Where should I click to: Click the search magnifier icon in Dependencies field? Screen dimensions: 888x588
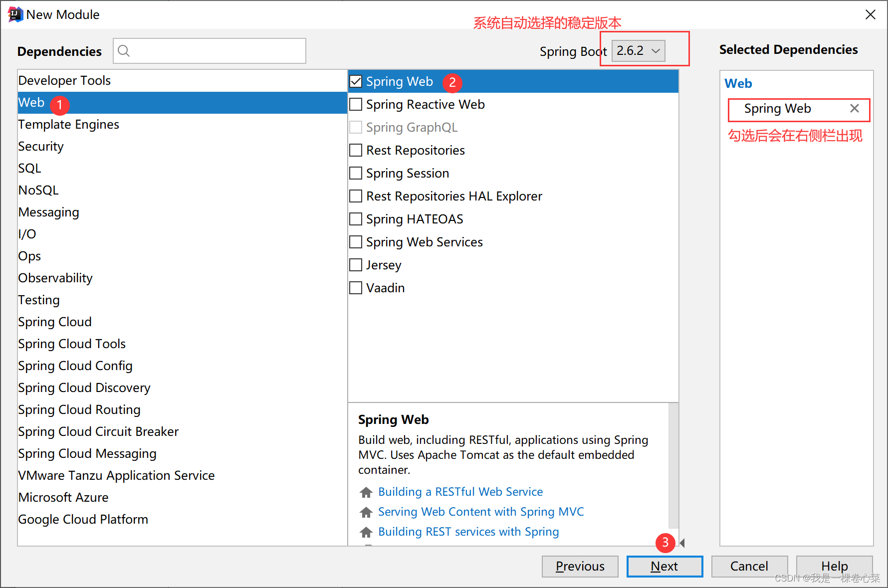[124, 51]
